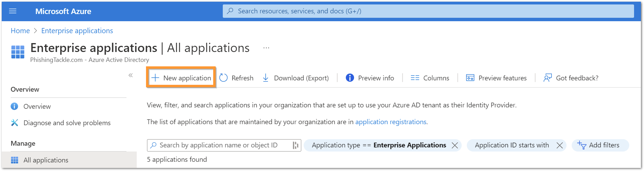Open the Azure portal hamburger menu

tap(13, 11)
